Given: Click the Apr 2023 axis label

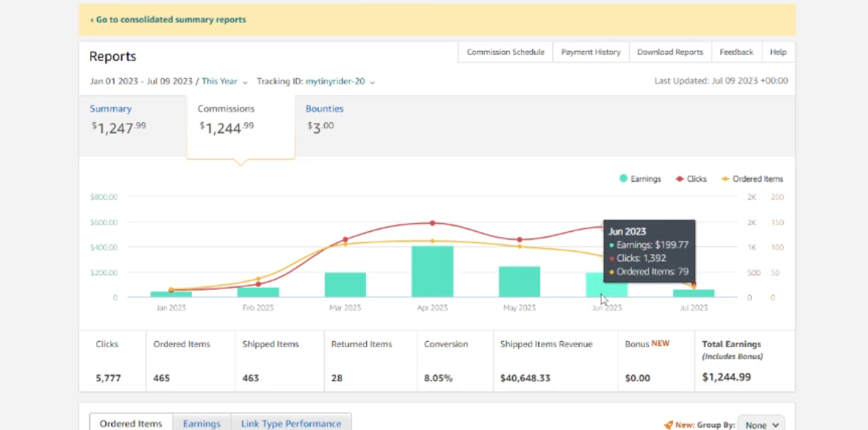Looking at the screenshot, I should click(433, 307).
